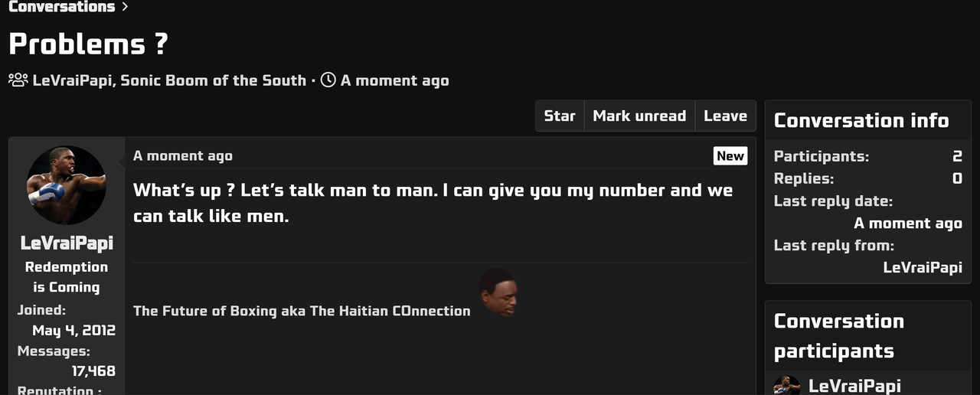This screenshot has width=980, height=395.
Task: Click the participants group icon
Action: pyautogui.click(x=18, y=80)
